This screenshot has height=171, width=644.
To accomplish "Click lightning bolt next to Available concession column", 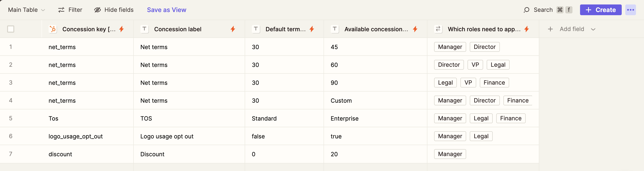I will (x=415, y=29).
